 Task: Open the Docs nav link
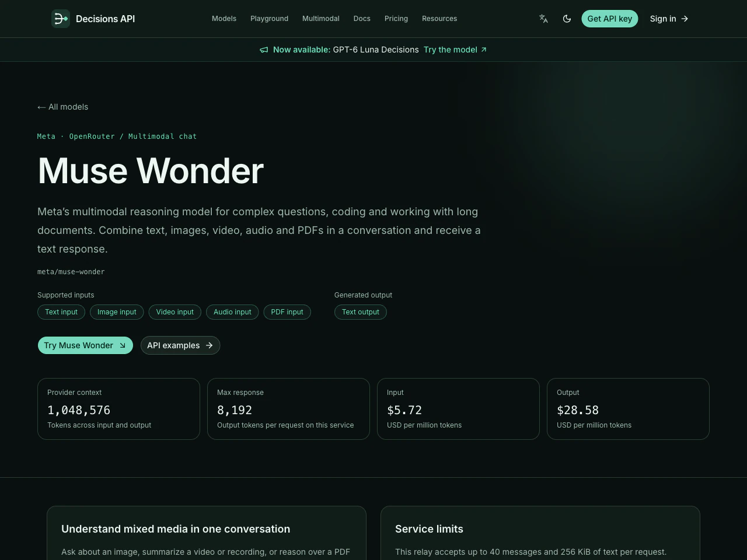(362, 19)
